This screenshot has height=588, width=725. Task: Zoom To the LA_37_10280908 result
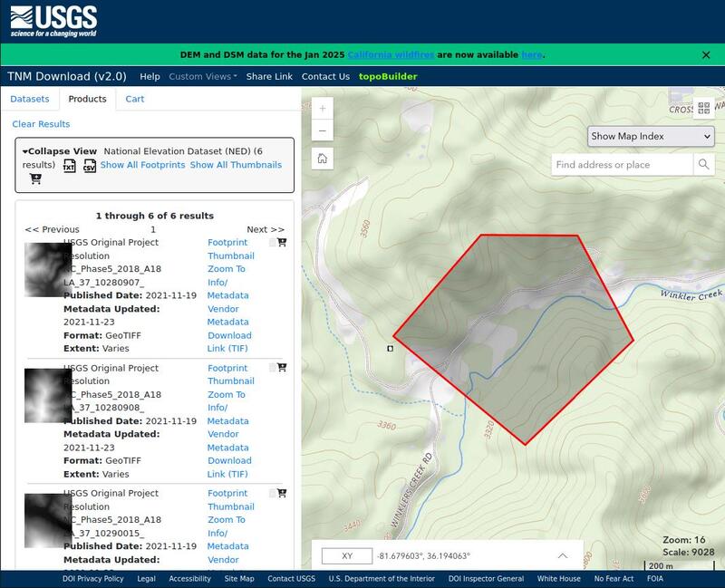click(x=226, y=395)
